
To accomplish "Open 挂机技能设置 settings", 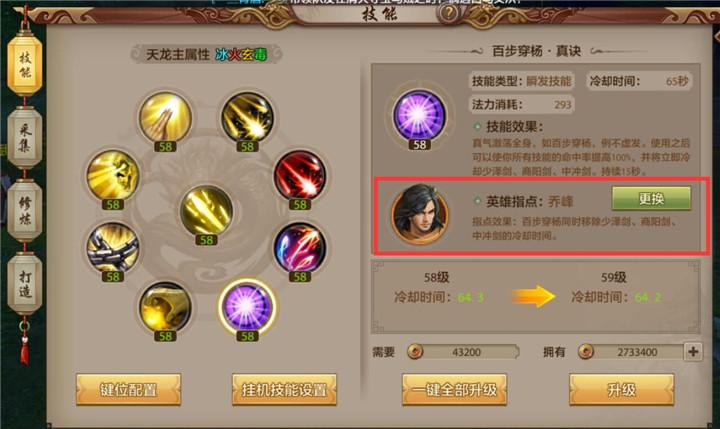I will (x=284, y=389).
